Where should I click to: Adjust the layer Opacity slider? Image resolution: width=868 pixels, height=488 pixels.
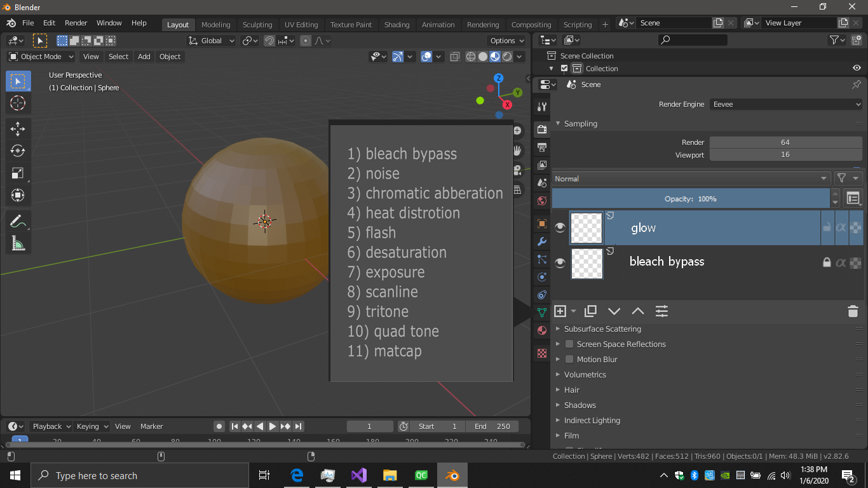691,199
